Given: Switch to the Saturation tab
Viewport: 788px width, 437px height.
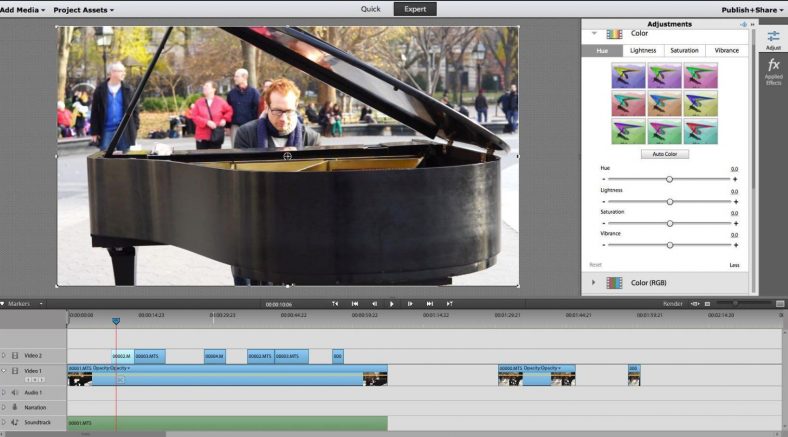Looking at the screenshot, I should coord(684,50).
